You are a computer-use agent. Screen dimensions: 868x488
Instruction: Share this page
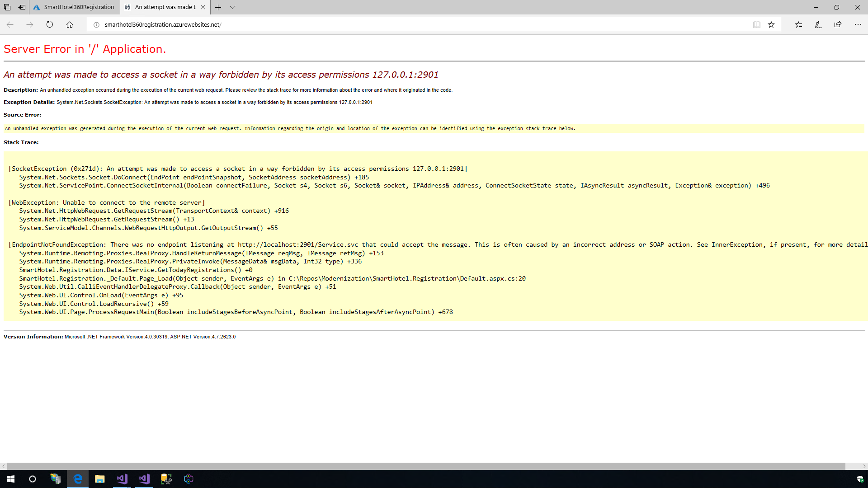click(838, 25)
